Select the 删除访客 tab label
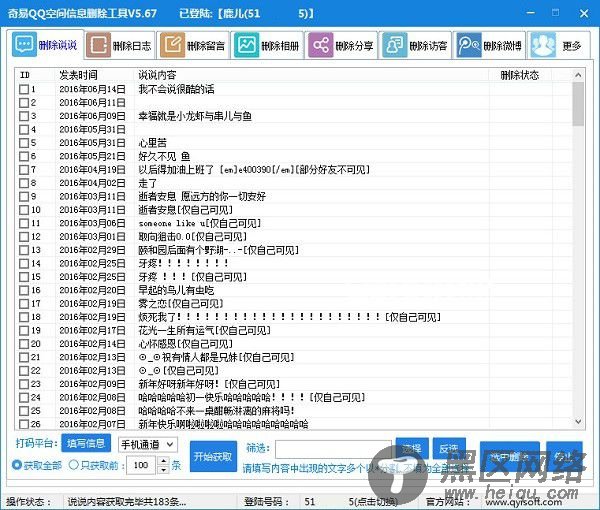This screenshot has height=510, width=600. pyautogui.click(x=428, y=46)
